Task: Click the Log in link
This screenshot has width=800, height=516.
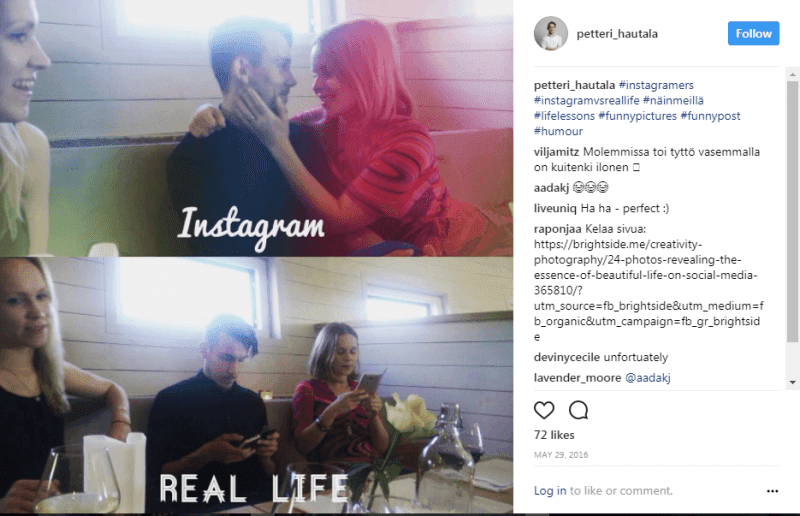Action: 550,490
